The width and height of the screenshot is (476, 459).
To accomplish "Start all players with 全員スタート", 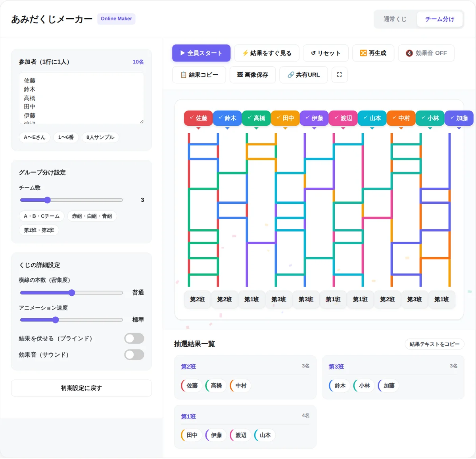I will pyautogui.click(x=201, y=53).
